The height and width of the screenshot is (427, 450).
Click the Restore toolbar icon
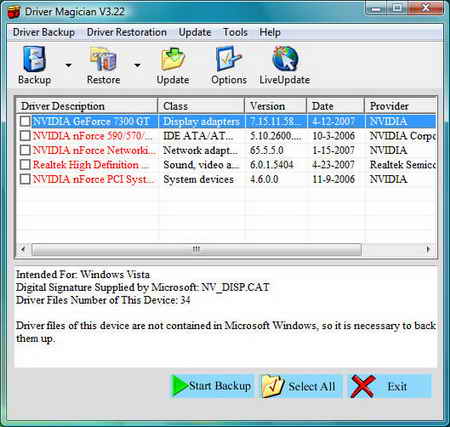pyautogui.click(x=103, y=59)
